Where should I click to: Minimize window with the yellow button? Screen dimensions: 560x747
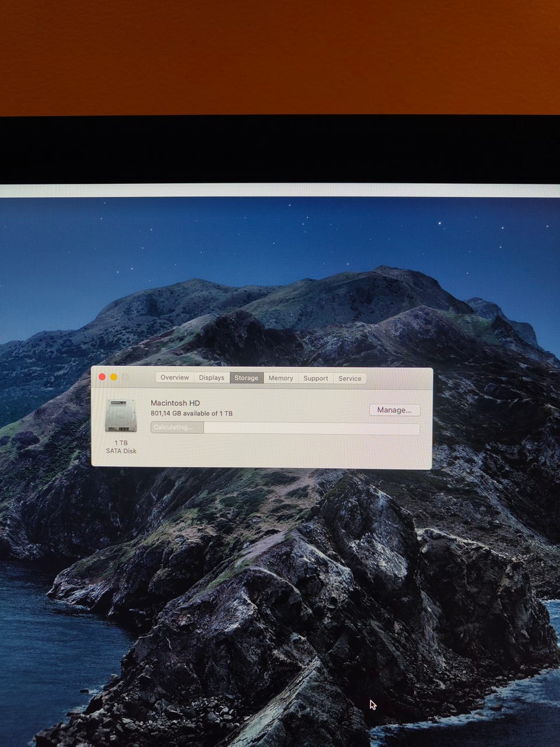click(114, 377)
